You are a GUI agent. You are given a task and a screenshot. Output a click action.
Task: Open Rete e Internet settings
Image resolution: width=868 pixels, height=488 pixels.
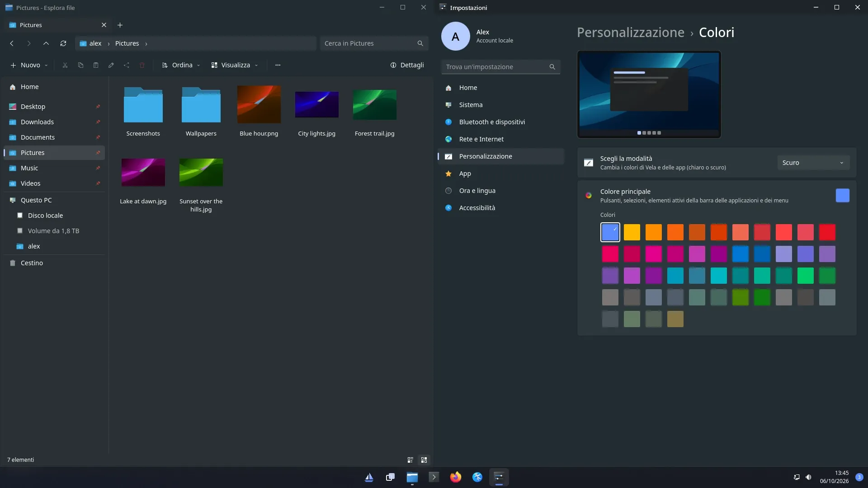(x=500, y=139)
